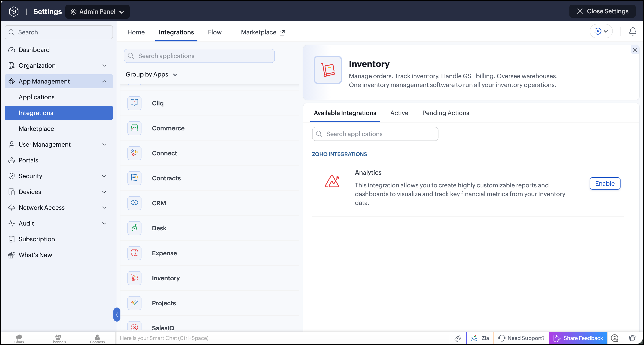The image size is (644, 345).
Task: Click the Connect app icon
Action: point(134,153)
